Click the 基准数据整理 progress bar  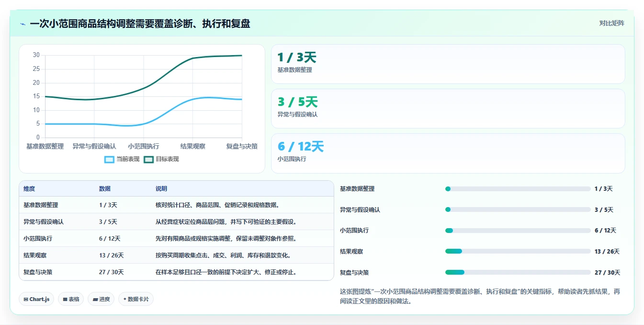pos(518,189)
